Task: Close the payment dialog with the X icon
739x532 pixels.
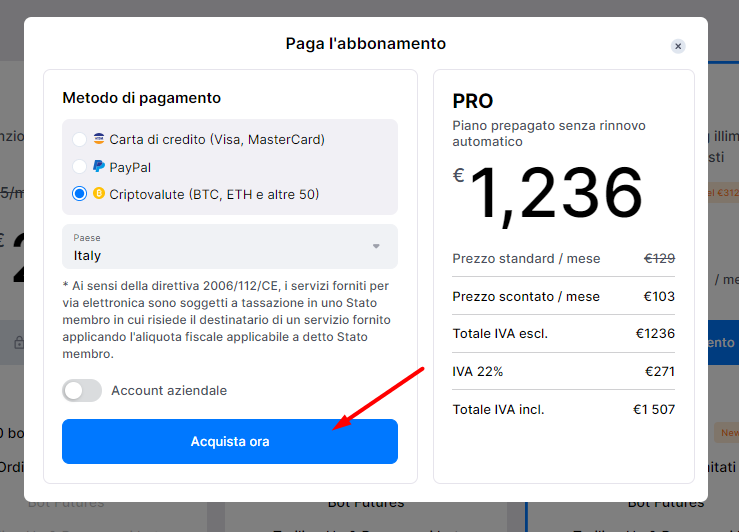Action: click(678, 46)
